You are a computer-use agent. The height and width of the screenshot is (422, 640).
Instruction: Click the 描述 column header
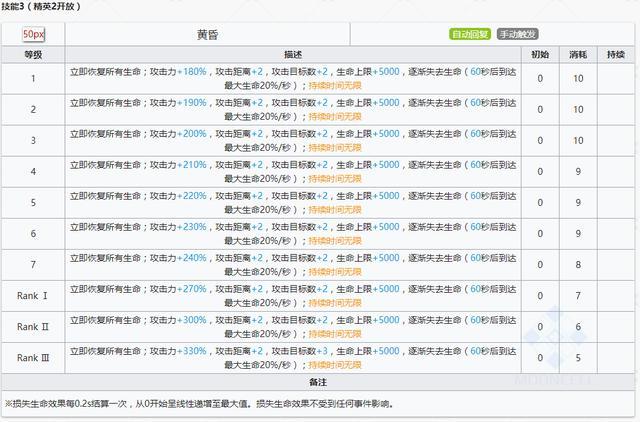click(293, 55)
